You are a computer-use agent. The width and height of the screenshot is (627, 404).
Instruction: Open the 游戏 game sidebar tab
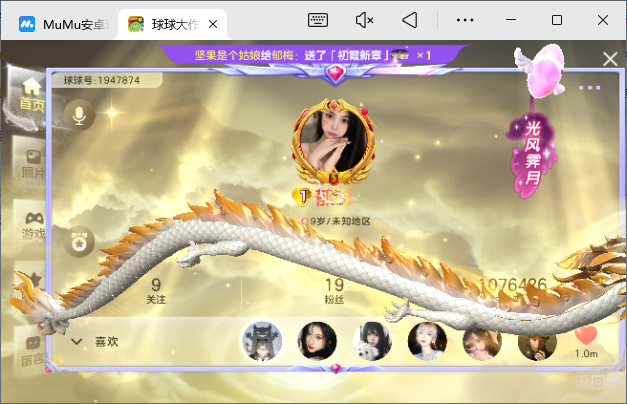(32, 225)
